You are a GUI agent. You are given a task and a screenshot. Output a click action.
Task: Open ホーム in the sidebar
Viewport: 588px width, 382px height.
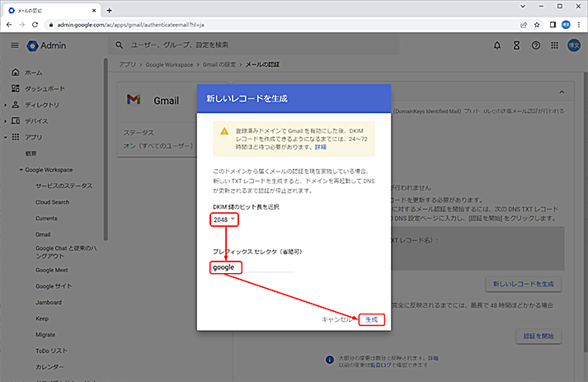click(x=34, y=73)
